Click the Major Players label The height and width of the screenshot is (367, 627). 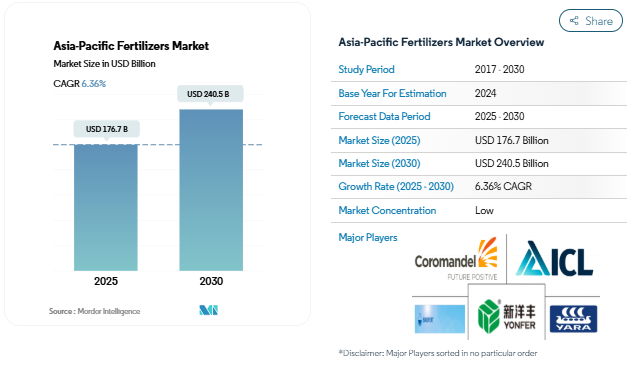click(x=368, y=237)
